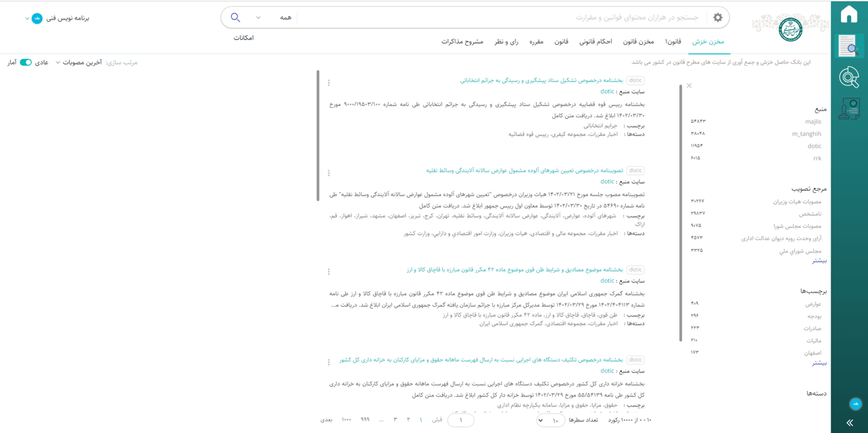Click the magnifier search icon
Viewport: 868px width, 433px height.
pos(235,18)
